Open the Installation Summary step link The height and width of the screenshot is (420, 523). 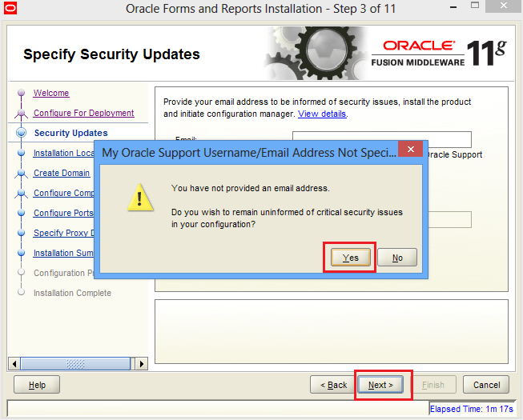coord(64,253)
